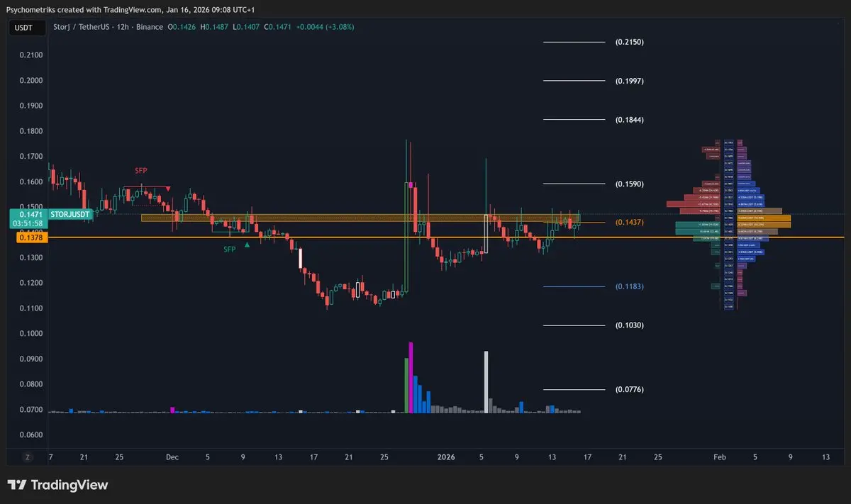
Task: Click the 0.1200 price axis label
Action: (31, 283)
